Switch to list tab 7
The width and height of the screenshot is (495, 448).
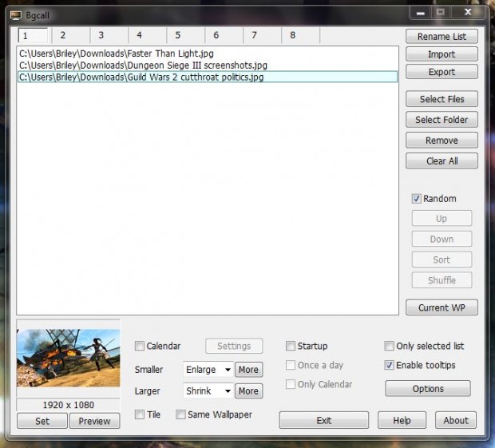point(263,35)
